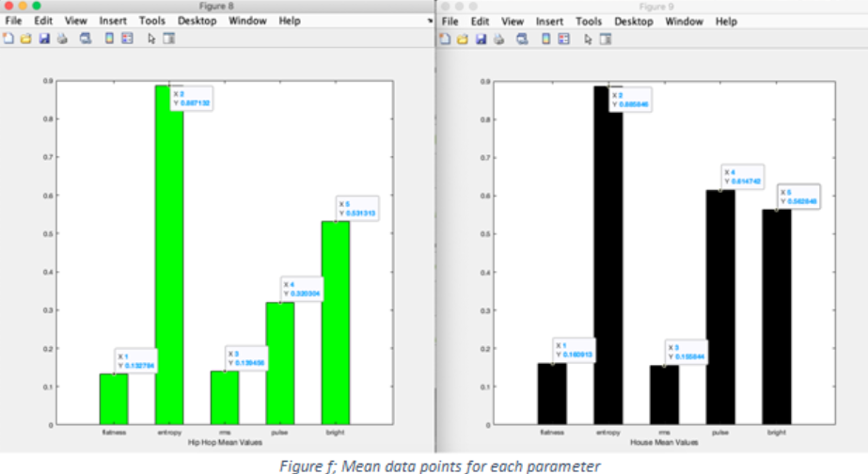This screenshot has height=474, width=868.
Task: Click black bright bar in House chart
Action: (x=777, y=317)
